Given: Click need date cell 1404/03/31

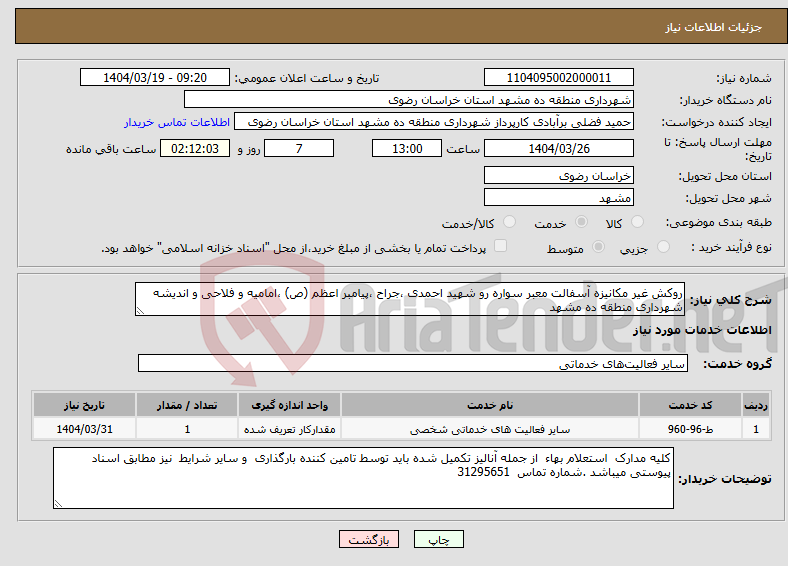Looking at the screenshot, I should (84, 429).
